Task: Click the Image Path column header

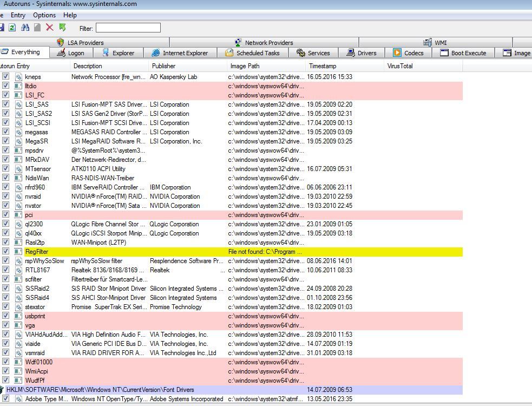Action: click(266, 66)
